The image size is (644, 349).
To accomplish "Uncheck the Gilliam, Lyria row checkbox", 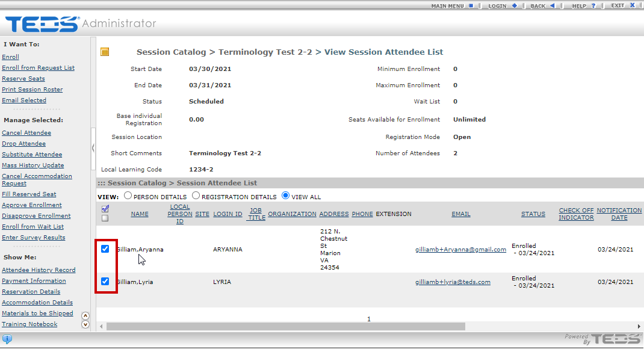I will coord(105,282).
